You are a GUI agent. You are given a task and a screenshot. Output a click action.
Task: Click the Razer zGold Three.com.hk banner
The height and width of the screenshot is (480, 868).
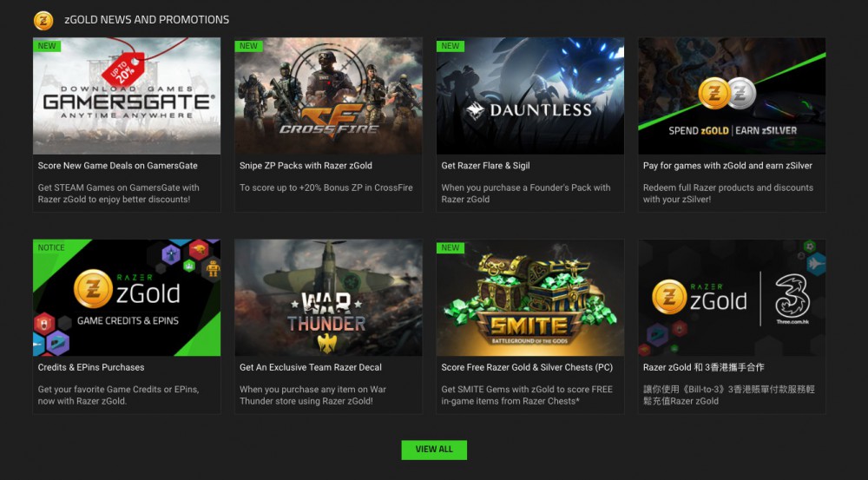click(732, 298)
